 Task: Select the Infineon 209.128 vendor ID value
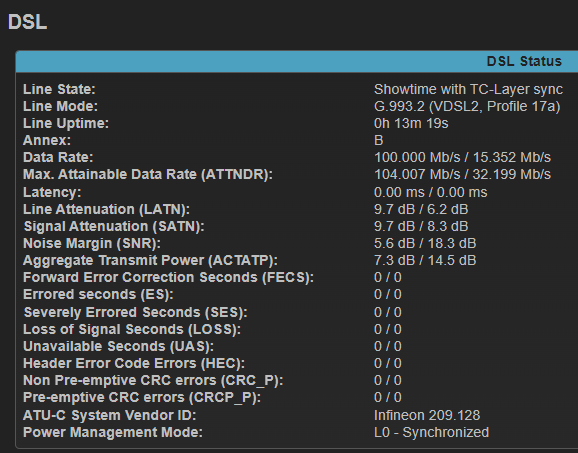(427, 415)
